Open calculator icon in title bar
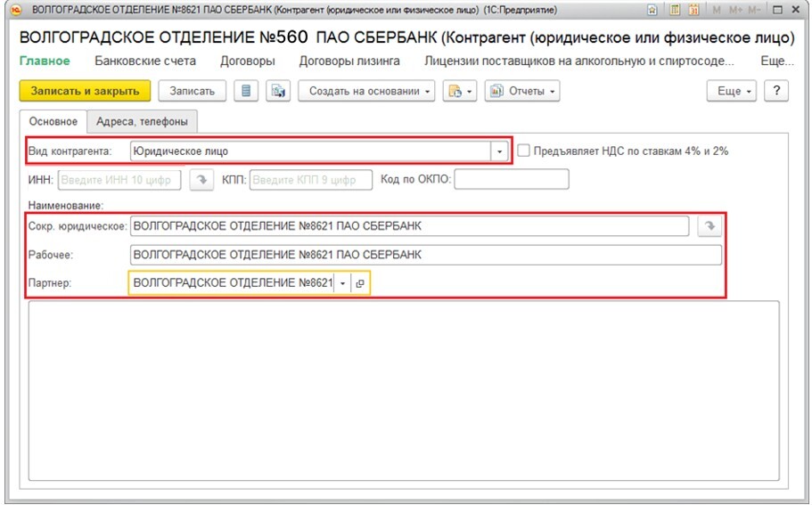812x505 pixels. (x=674, y=10)
